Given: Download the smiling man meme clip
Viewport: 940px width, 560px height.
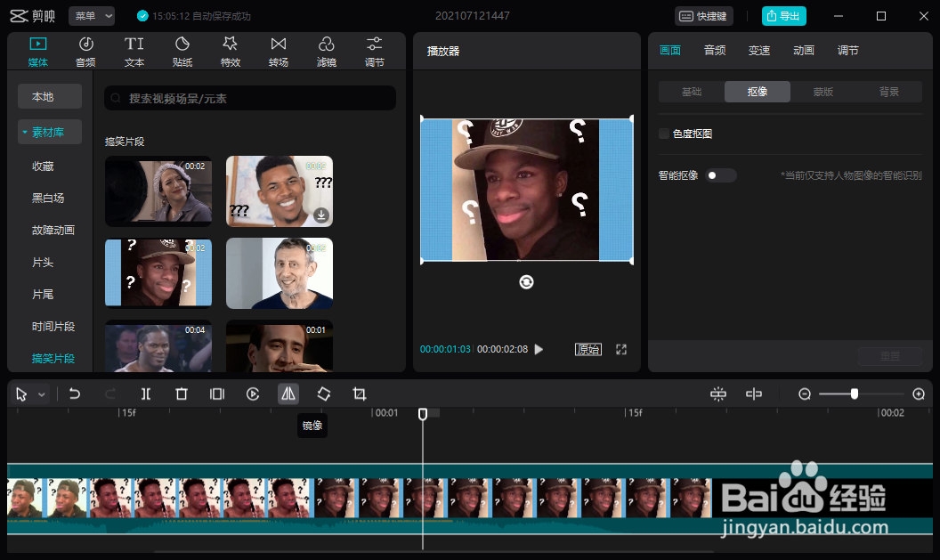Looking at the screenshot, I should tap(321, 215).
